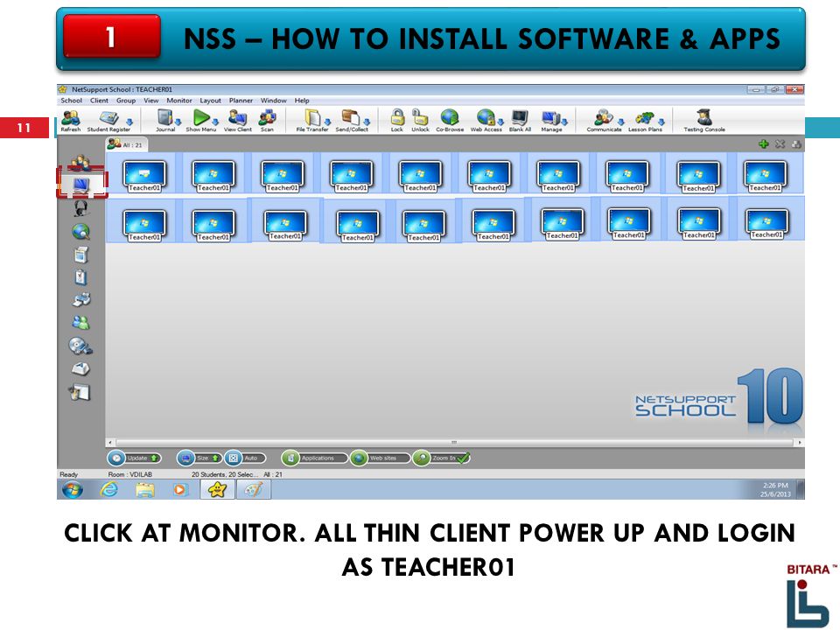This screenshot has width=840, height=630.
Task: Click the NetSupport star taskbar icon
Action: 217,489
